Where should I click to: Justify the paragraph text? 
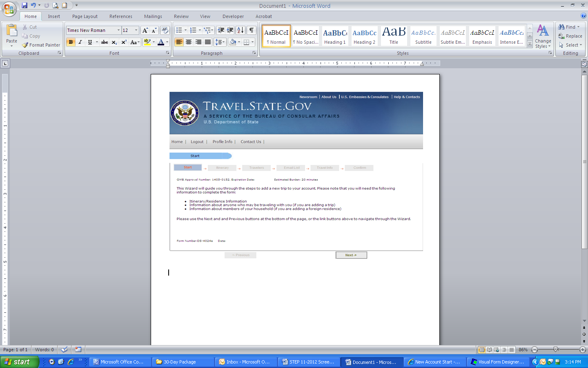point(208,42)
